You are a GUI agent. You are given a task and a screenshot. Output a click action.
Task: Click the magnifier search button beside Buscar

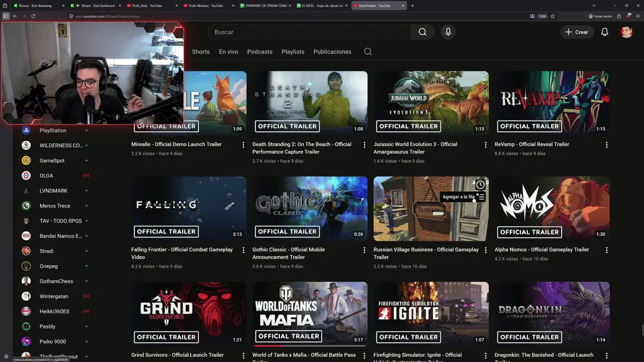pyautogui.click(x=423, y=32)
